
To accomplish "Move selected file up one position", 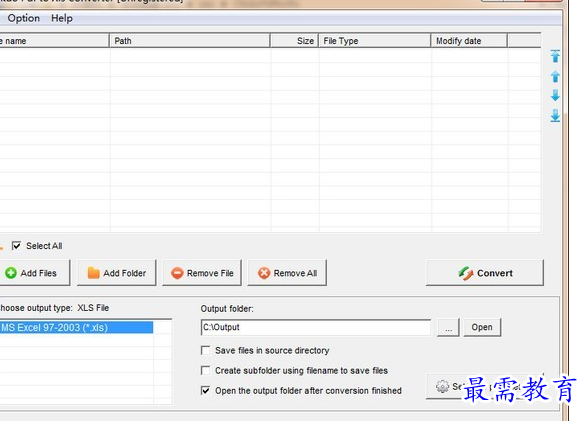I will (555, 77).
